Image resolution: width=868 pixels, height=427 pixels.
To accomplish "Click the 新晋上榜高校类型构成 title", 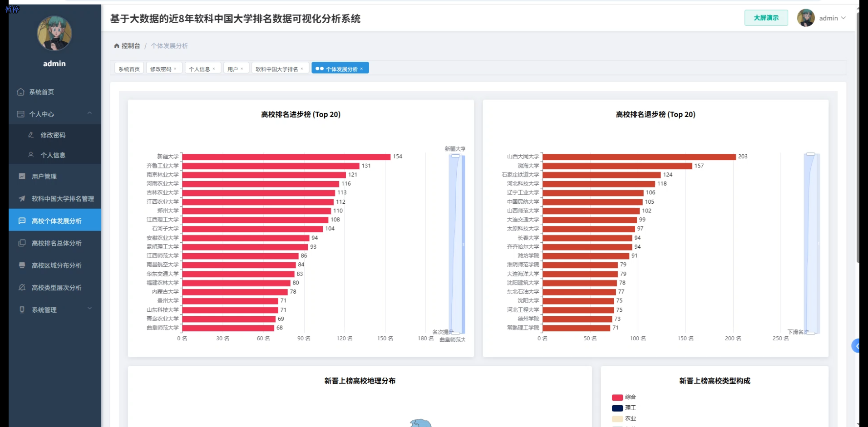I will click(x=715, y=381).
